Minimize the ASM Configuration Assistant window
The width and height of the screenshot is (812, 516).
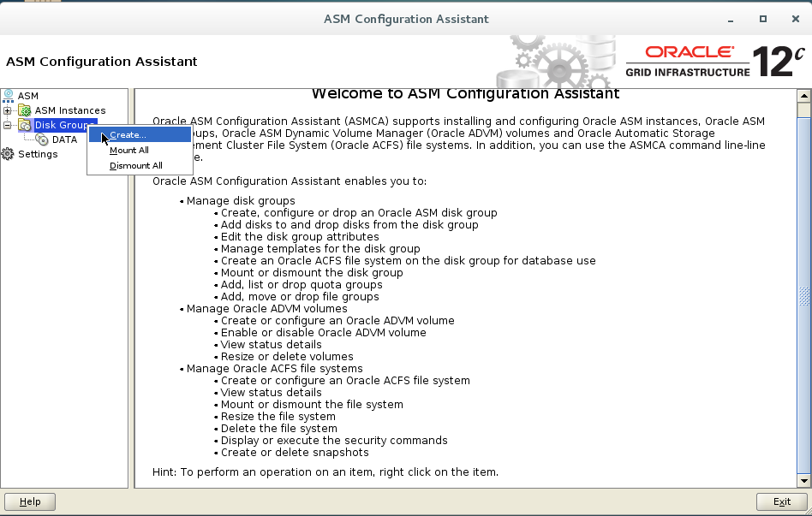730,19
